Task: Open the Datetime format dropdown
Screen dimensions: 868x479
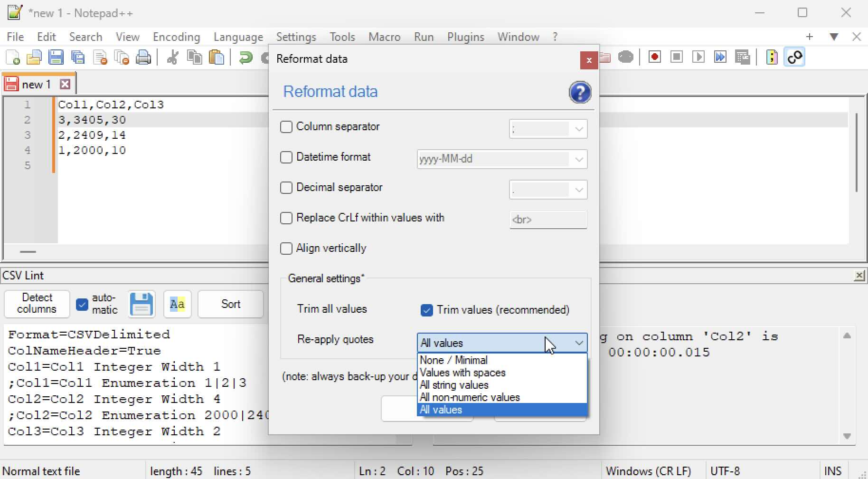Action: (x=578, y=159)
